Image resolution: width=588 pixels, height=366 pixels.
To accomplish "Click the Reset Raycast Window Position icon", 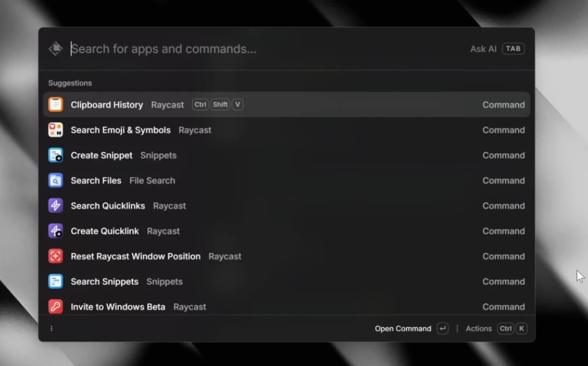I will point(56,256).
